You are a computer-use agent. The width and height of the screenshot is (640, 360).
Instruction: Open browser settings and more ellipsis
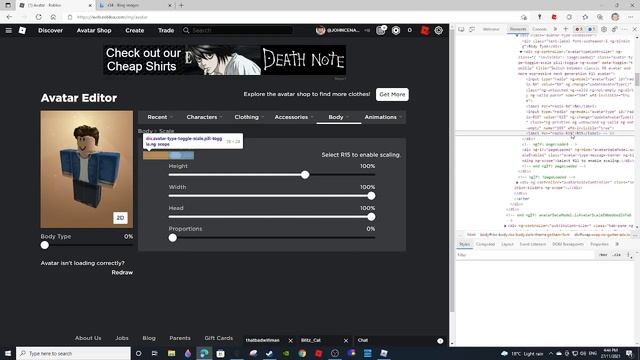(x=631, y=17)
